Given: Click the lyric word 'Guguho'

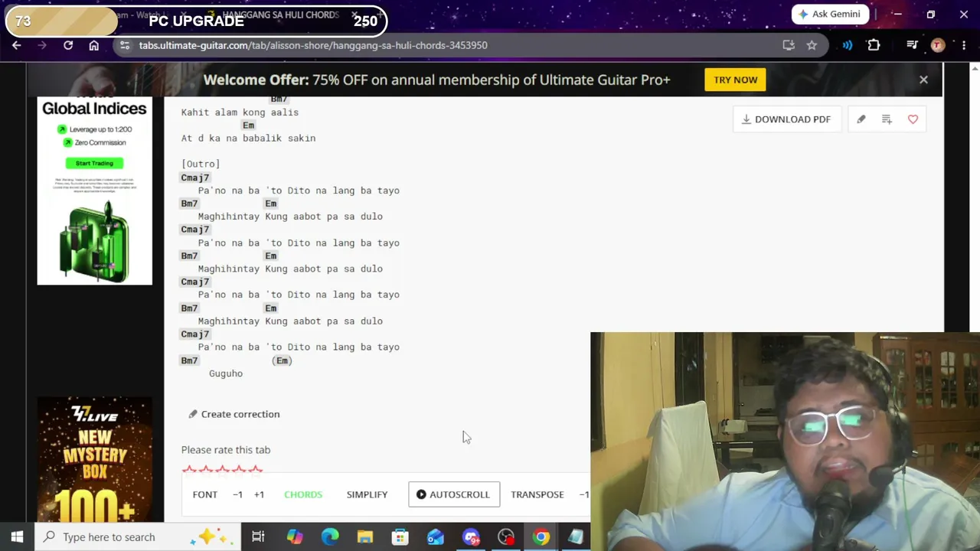Looking at the screenshot, I should click(226, 373).
